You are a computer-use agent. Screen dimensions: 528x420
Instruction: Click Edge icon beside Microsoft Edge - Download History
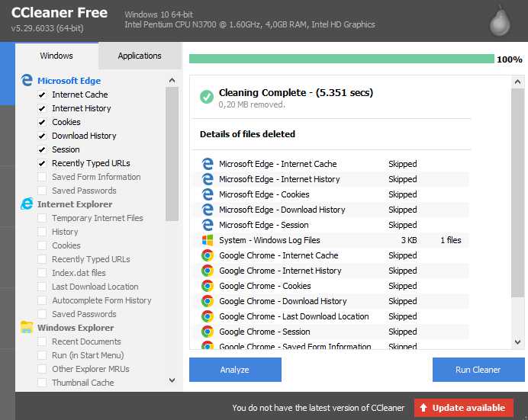click(208, 210)
